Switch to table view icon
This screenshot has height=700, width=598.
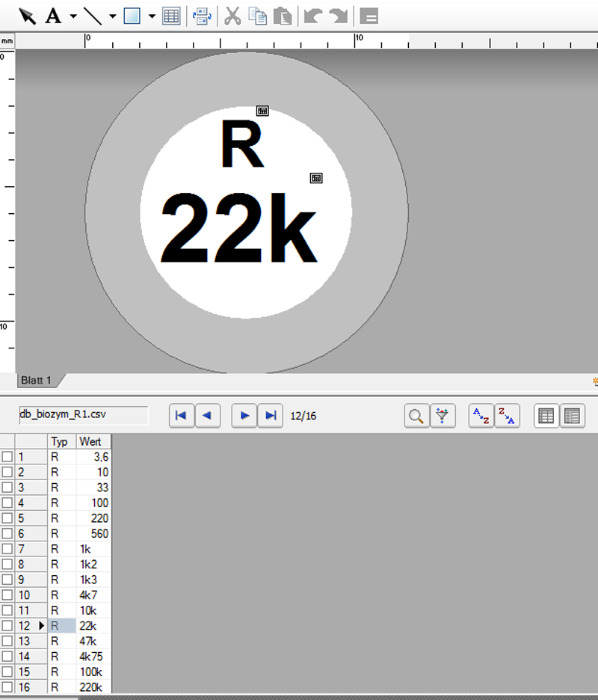tap(546, 416)
